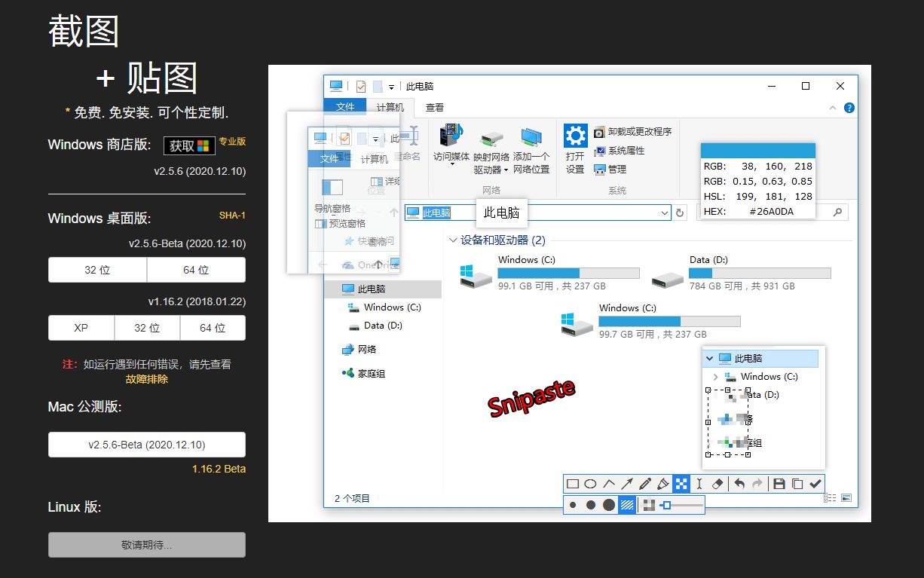
Task: Select the rectangle shape tool
Action: [x=573, y=484]
